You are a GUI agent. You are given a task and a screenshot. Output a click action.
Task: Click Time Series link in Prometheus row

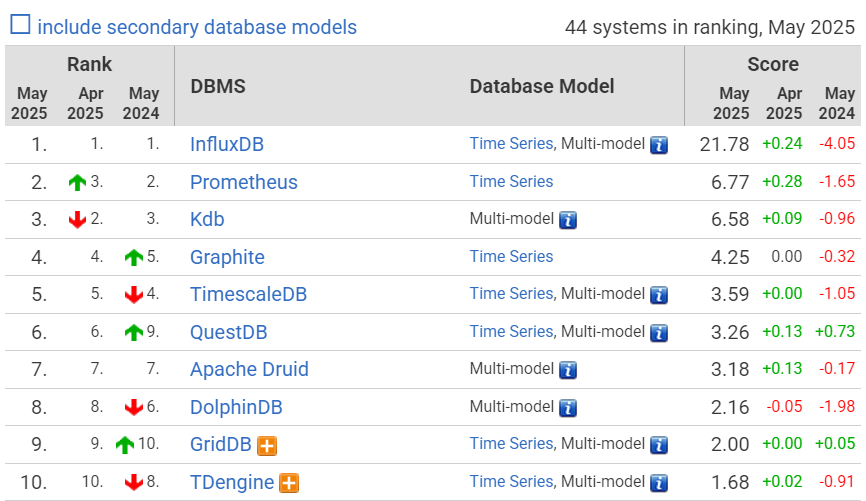coord(511,182)
